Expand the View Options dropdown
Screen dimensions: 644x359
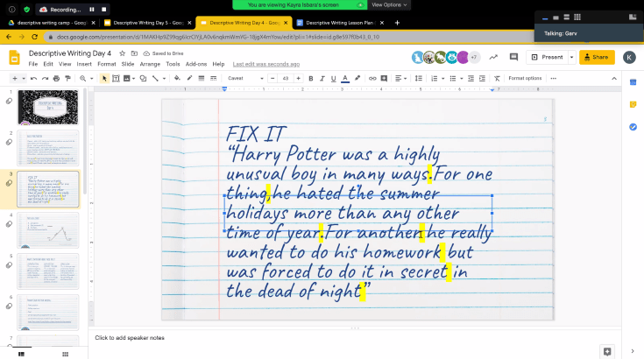coord(389,5)
